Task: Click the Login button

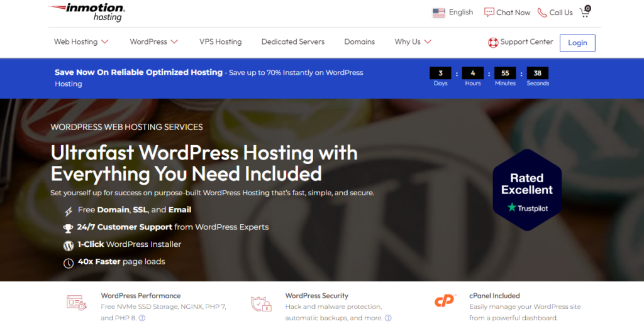Action: coord(577,43)
